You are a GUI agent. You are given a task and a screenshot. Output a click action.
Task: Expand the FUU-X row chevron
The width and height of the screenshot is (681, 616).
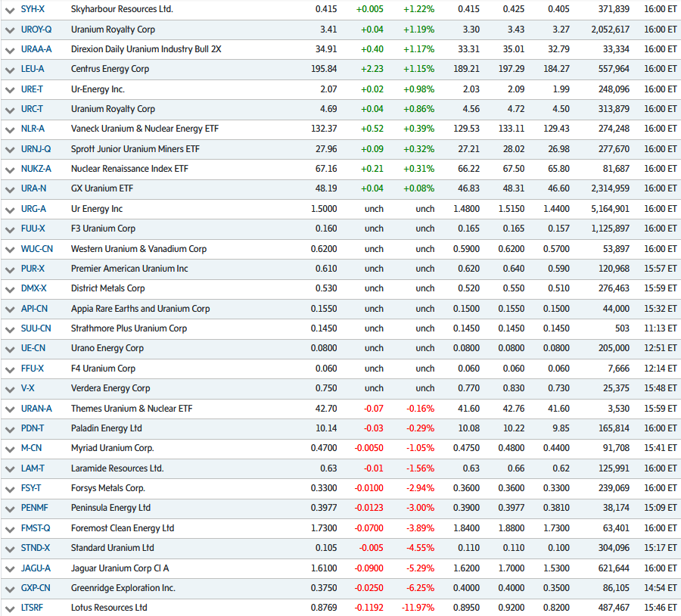(x=10, y=229)
